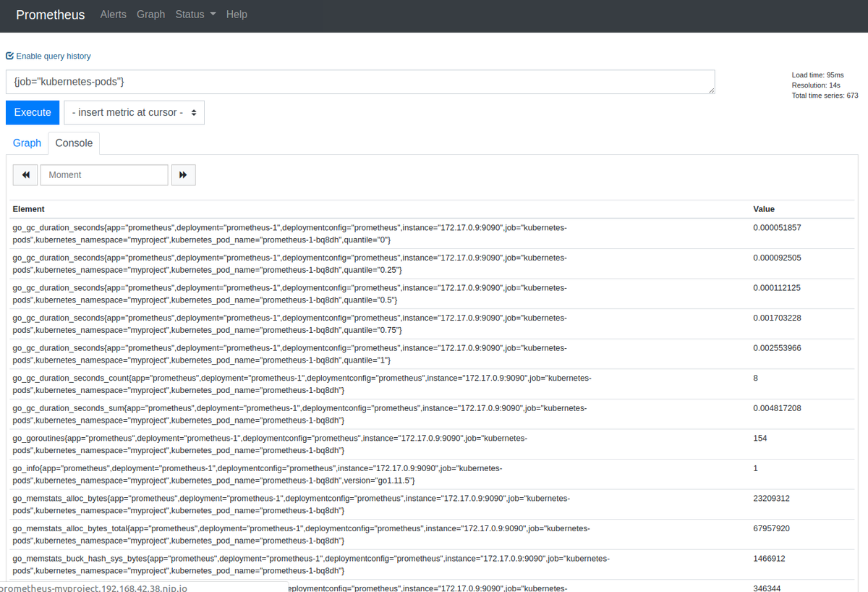Image resolution: width=868 pixels, height=592 pixels.
Task: Click the go_gc_duration_seconds quantile="1" row
Action: (x=432, y=355)
